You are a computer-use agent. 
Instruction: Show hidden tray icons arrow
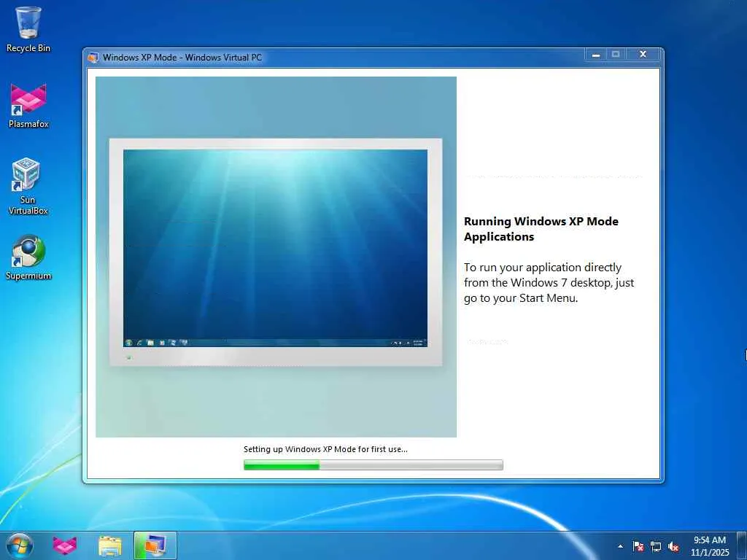(620, 546)
